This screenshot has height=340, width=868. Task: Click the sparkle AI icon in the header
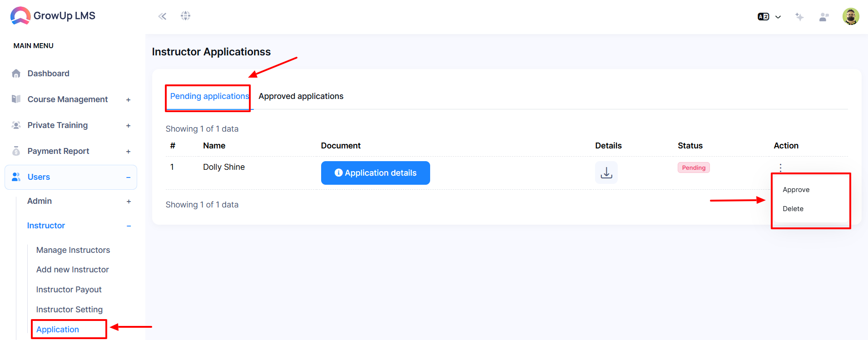799,17
